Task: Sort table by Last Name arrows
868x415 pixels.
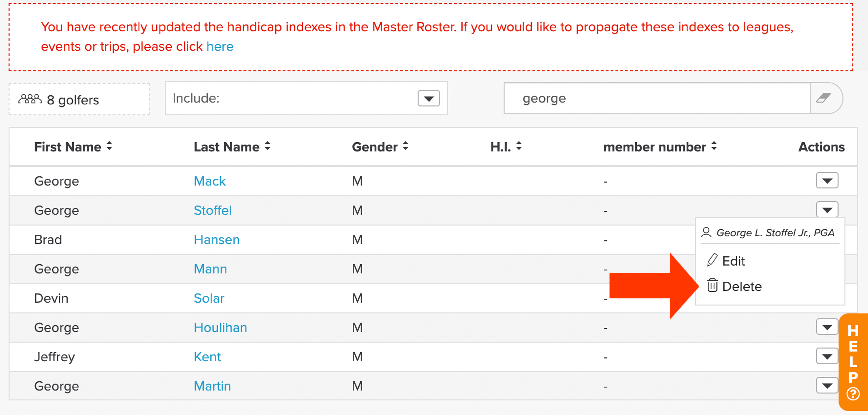Action: [x=268, y=146]
